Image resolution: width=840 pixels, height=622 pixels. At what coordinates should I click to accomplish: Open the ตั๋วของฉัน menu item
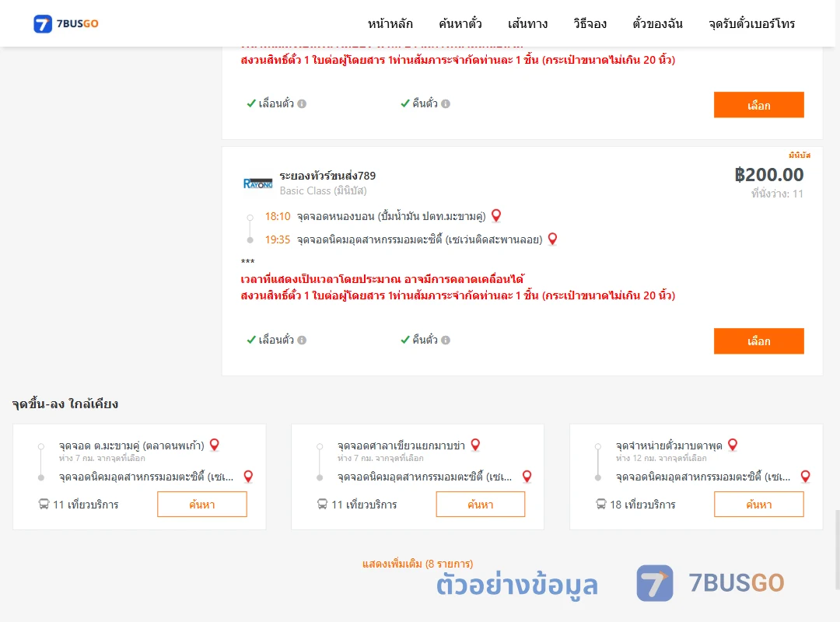click(x=657, y=23)
